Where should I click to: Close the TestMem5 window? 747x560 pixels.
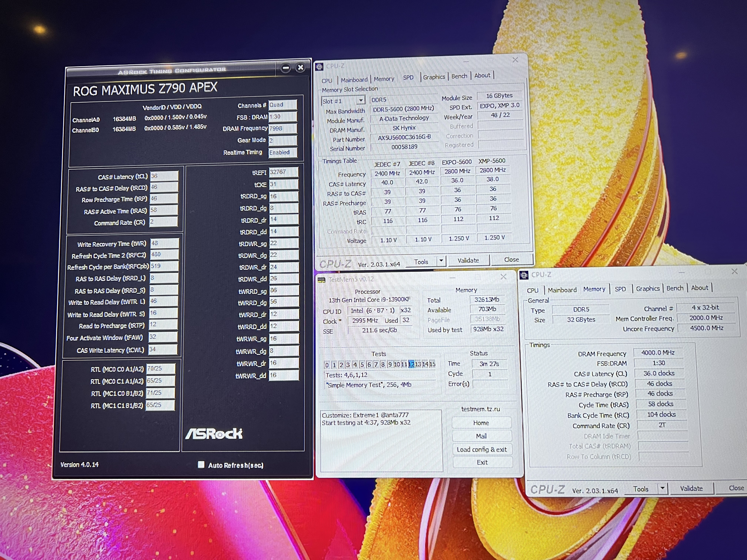click(503, 277)
